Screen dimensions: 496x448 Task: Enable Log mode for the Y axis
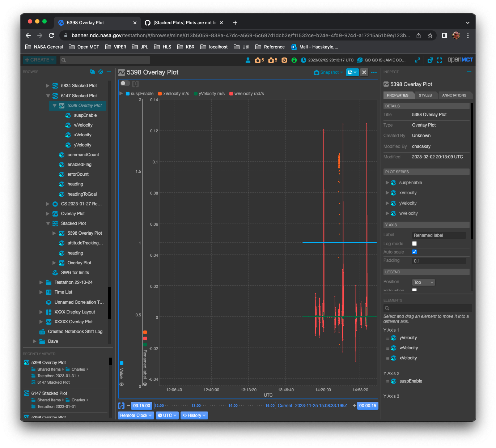coord(414,244)
